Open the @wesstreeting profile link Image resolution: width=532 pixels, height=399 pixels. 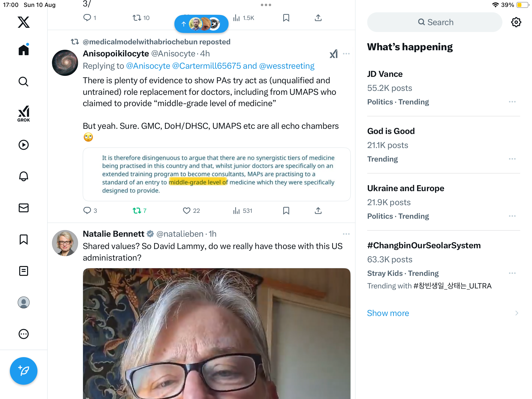(x=287, y=66)
